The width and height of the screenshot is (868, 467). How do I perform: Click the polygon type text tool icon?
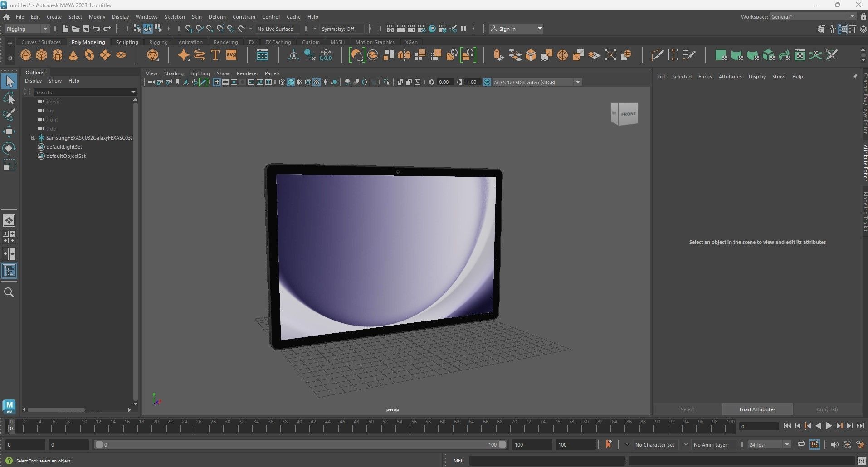[215, 55]
